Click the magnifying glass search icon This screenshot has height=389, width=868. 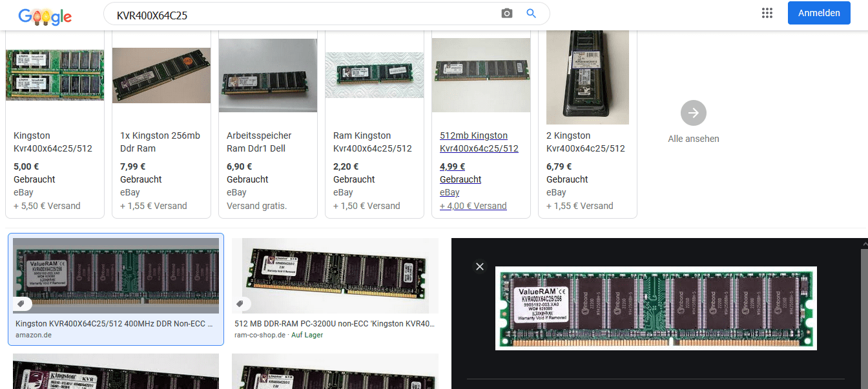click(x=532, y=14)
